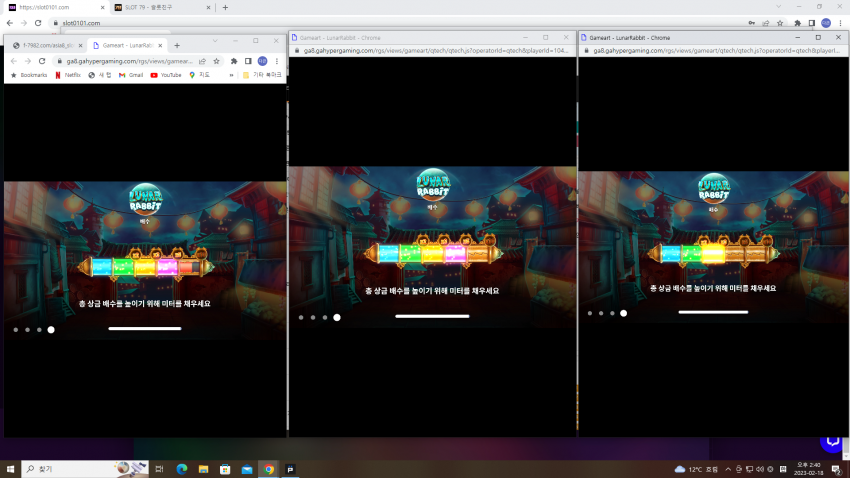The width and height of the screenshot is (850, 478).
Task: Click loading progress bar in middle game
Action: click(x=432, y=316)
